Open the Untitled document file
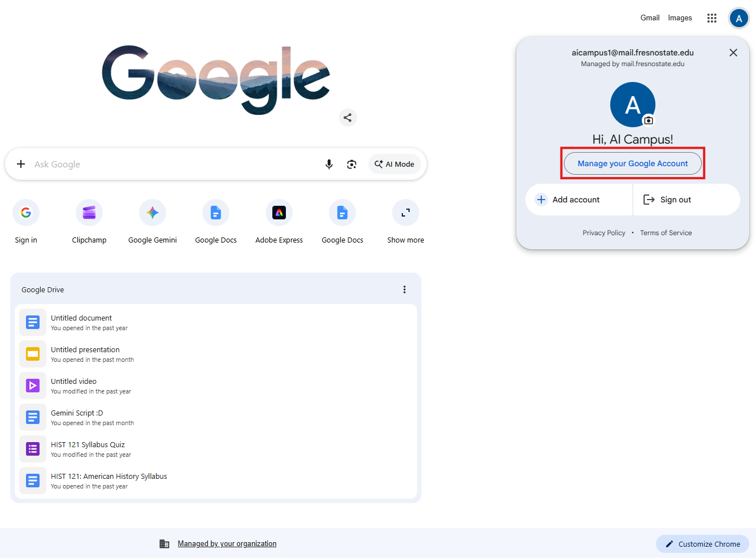Viewport: 756px width, 558px height. tap(216, 322)
